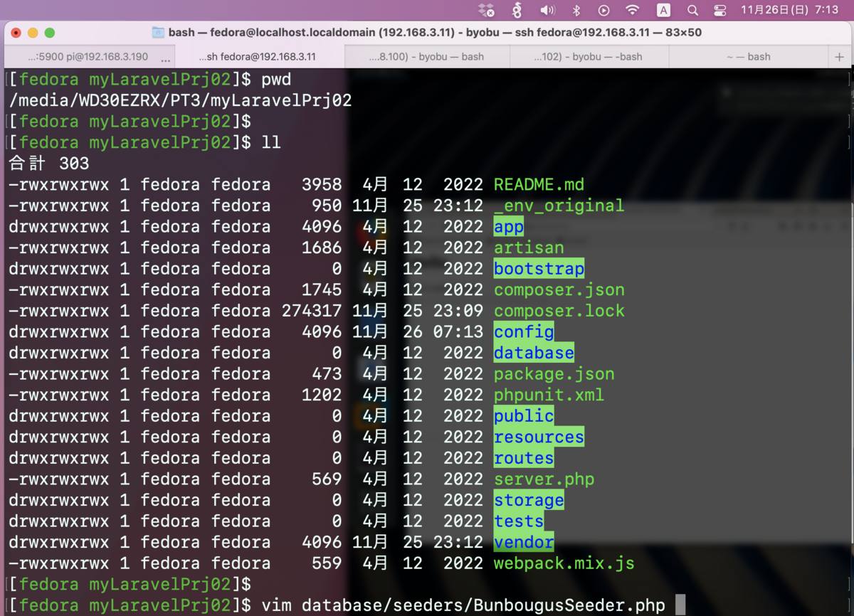Click the resources directory name

tap(539, 437)
